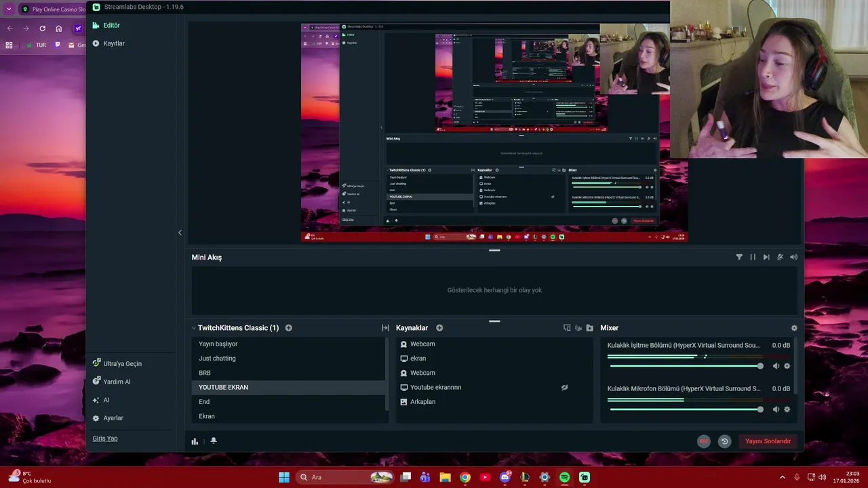
Task: Click the Giriş Yap login link
Action: click(105, 438)
